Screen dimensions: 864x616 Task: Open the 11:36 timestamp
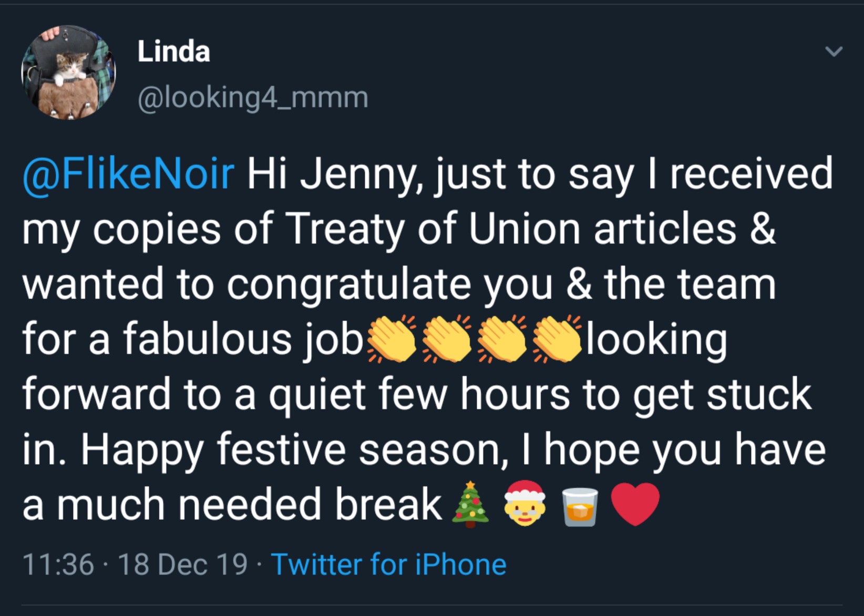tap(58, 564)
